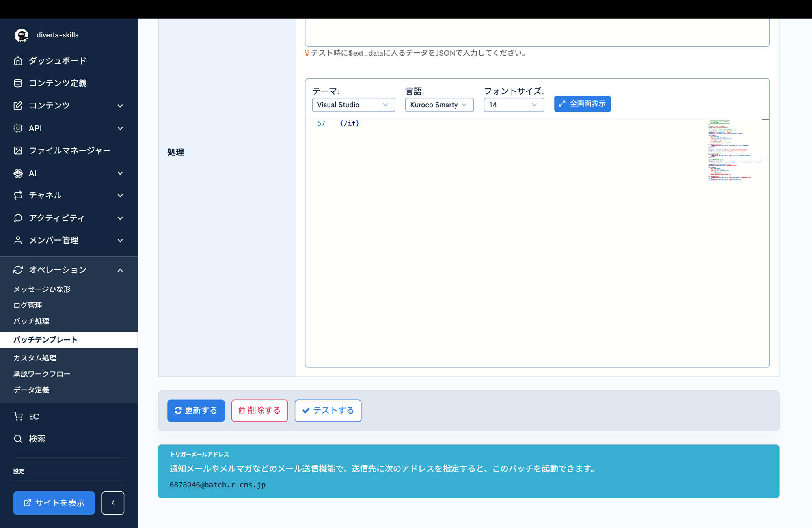Screen dimensions: 812x528
Task: Open the ダッシュボード home icon
Action: click(x=18, y=61)
